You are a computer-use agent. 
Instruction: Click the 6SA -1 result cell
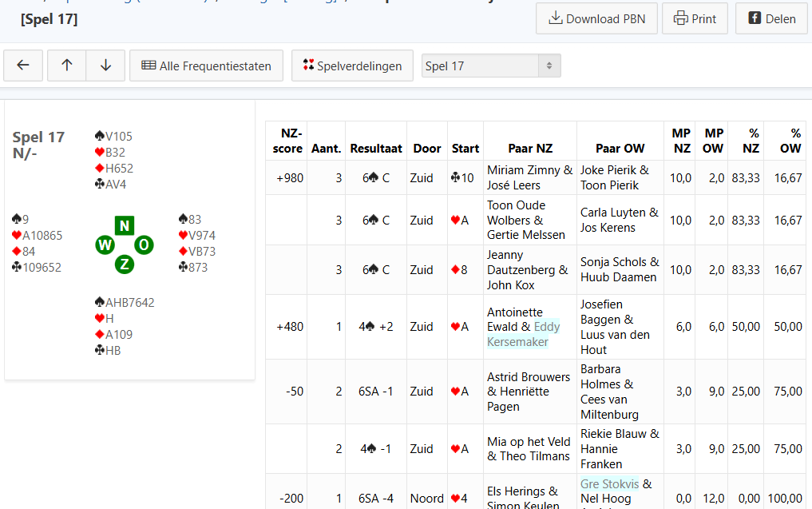(376, 392)
